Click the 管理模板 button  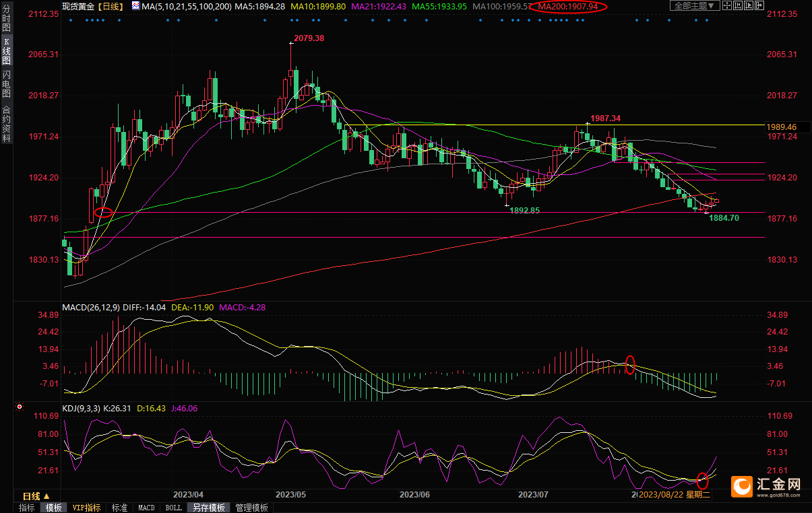click(x=252, y=508)
